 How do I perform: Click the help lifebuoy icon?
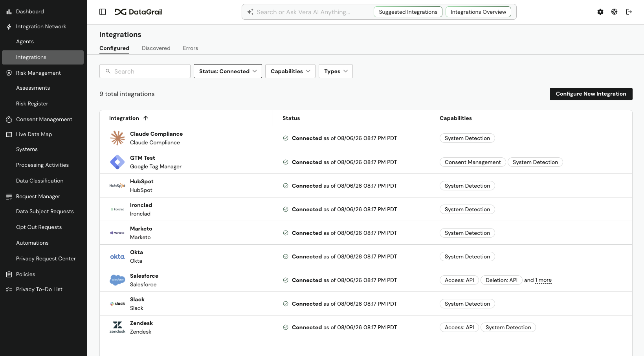click(615, 12)
